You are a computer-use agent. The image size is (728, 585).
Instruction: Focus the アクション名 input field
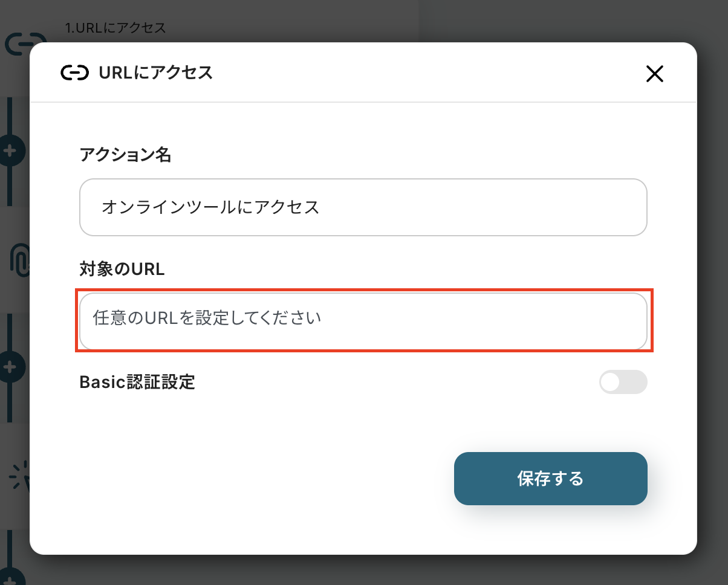pyautogui.click(x=363, y=207)
